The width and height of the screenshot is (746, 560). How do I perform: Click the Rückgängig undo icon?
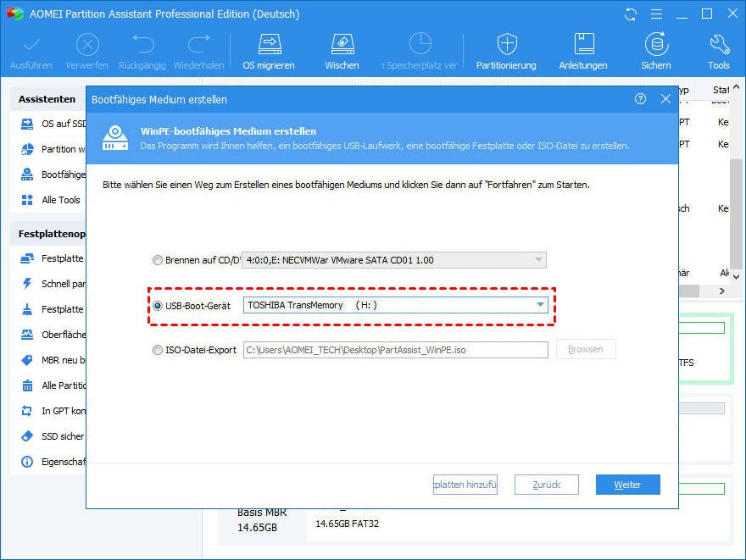click(x=142, y=45)
